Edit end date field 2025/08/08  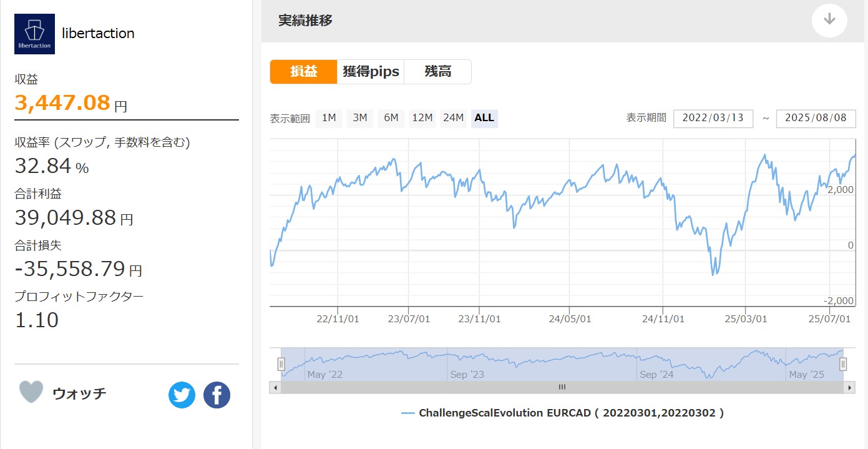coord(816,118)
